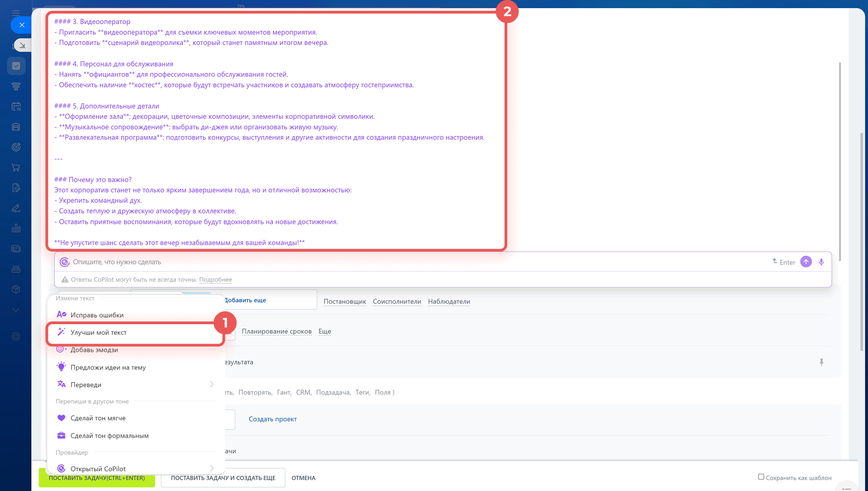Click the Подробнее link in CoPilot warning

tap(215, 279)
